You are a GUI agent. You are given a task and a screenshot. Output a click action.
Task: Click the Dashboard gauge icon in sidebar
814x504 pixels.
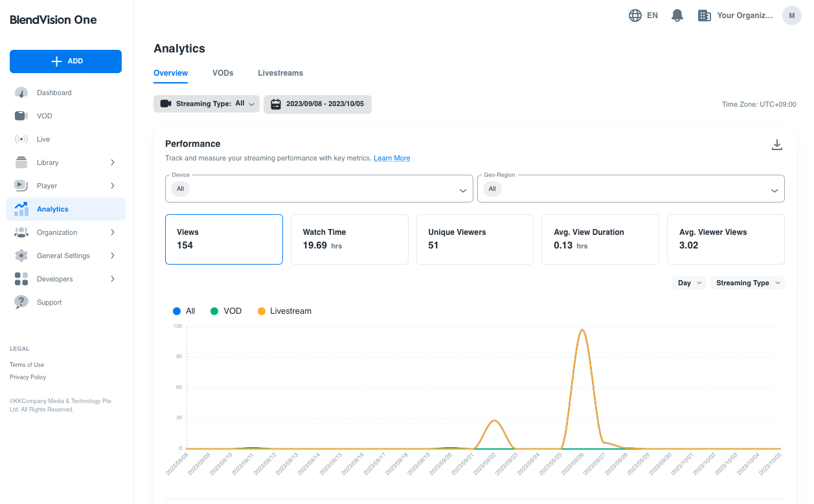point(21,93)
